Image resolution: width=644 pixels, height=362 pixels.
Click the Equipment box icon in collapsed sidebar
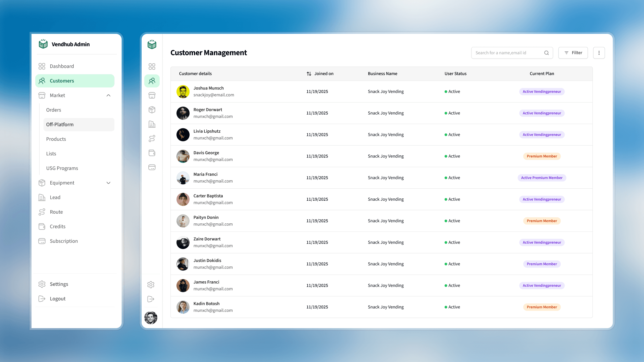click(x=152, y=109)
